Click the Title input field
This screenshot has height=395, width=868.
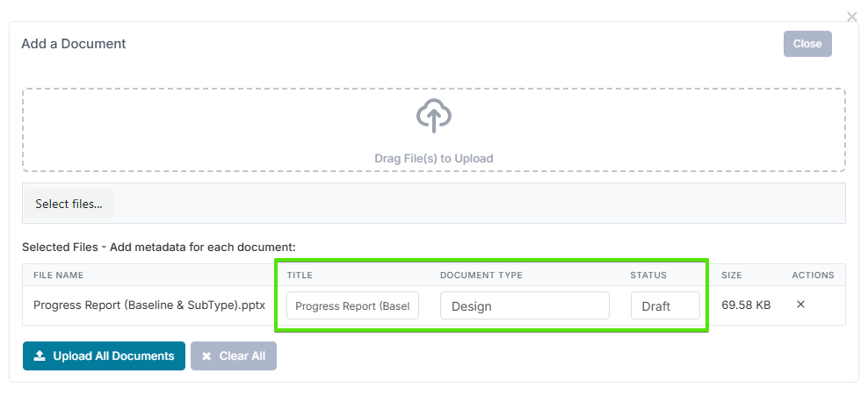353,306
